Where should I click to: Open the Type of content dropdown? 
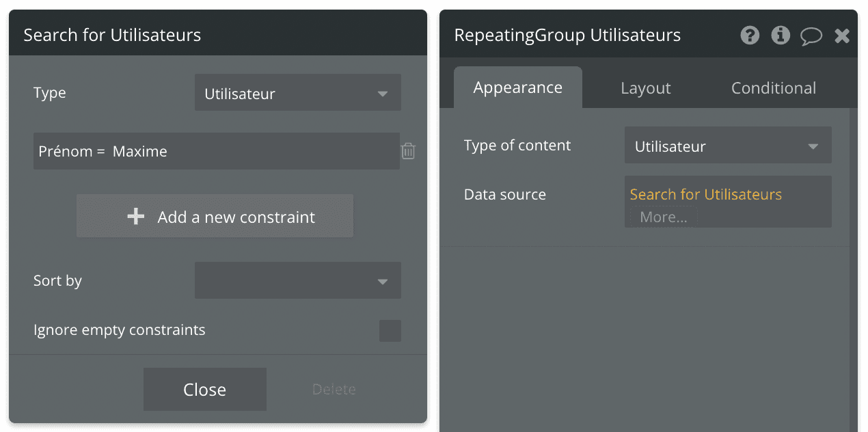click(727, 146)
